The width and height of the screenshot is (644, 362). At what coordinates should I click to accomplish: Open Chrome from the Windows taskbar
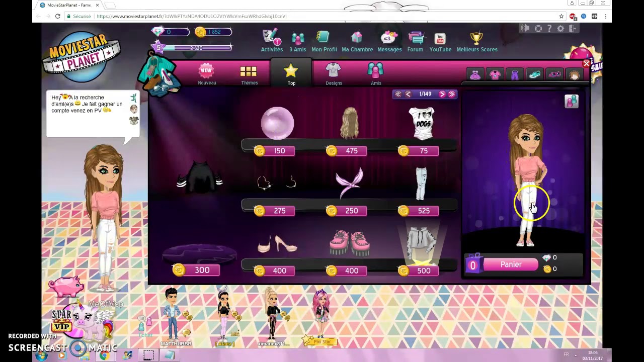tap(104, 355)
